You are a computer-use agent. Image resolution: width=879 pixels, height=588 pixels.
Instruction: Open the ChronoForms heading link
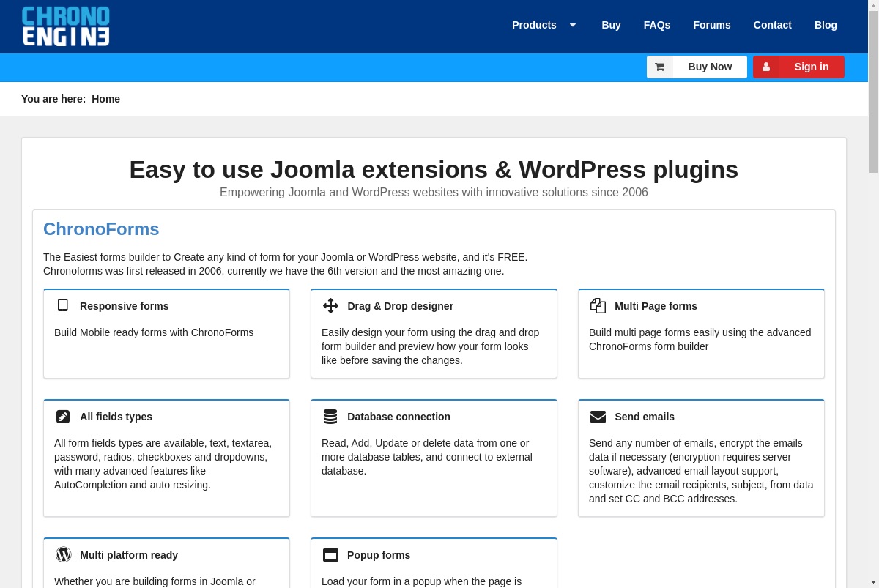[101, 229]
